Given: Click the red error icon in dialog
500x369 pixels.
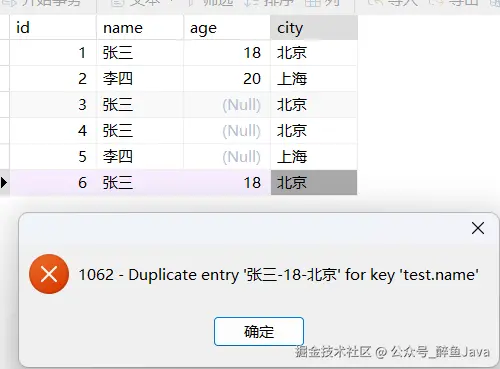Looking at the screenshot, I should (49, 274).
